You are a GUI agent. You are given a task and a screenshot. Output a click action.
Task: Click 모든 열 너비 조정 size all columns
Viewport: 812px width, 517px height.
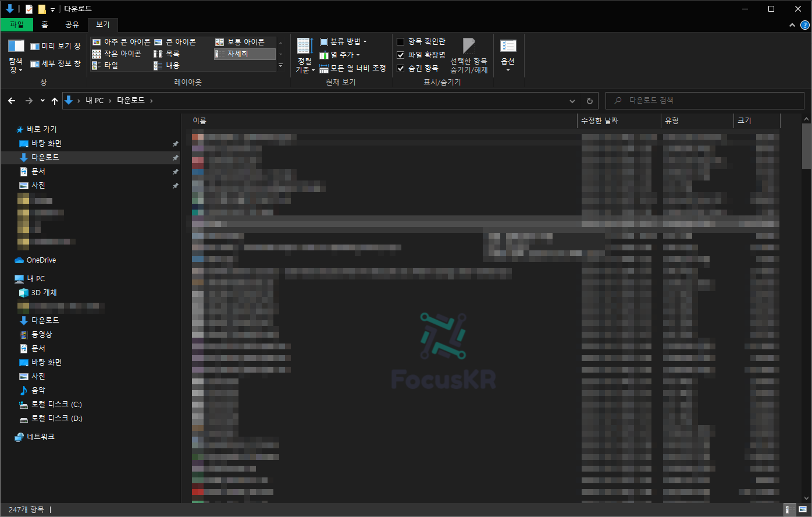tap(352, 68)
